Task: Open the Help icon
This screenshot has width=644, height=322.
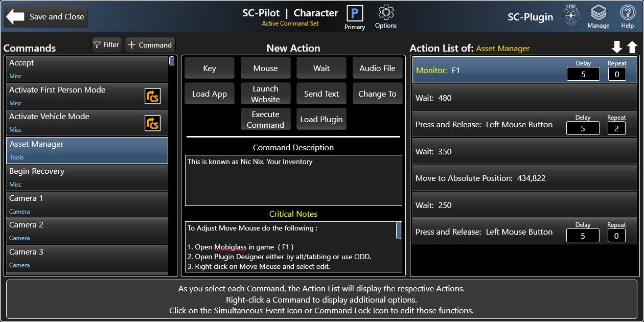Action: click(627, 13)
